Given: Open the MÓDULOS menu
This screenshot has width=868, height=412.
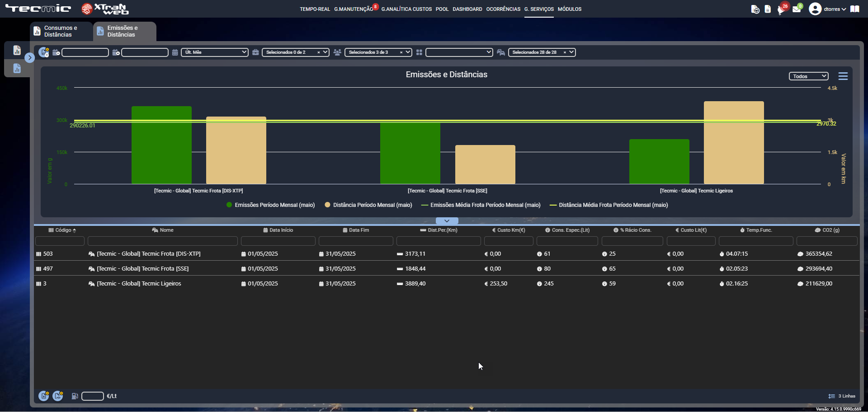Looking at the screenshot, I should click(x=570, y=9).
